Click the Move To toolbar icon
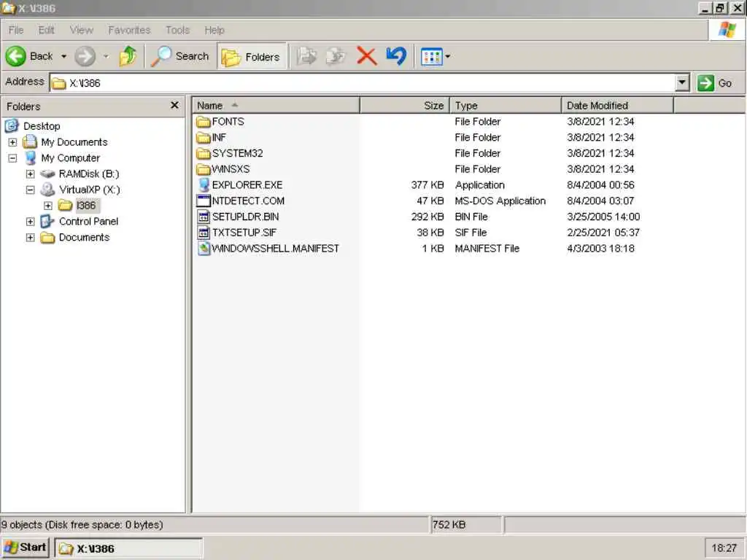This screenshot has width=747, height=560. (306, 56)
